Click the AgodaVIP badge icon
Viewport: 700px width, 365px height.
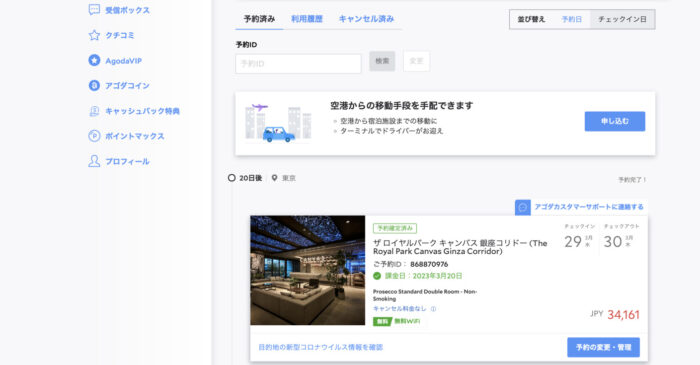(x=94, y=60)
